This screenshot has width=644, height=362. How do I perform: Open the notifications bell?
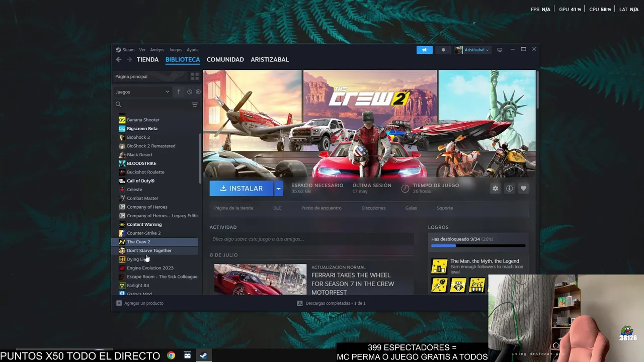tap(443, 50)
